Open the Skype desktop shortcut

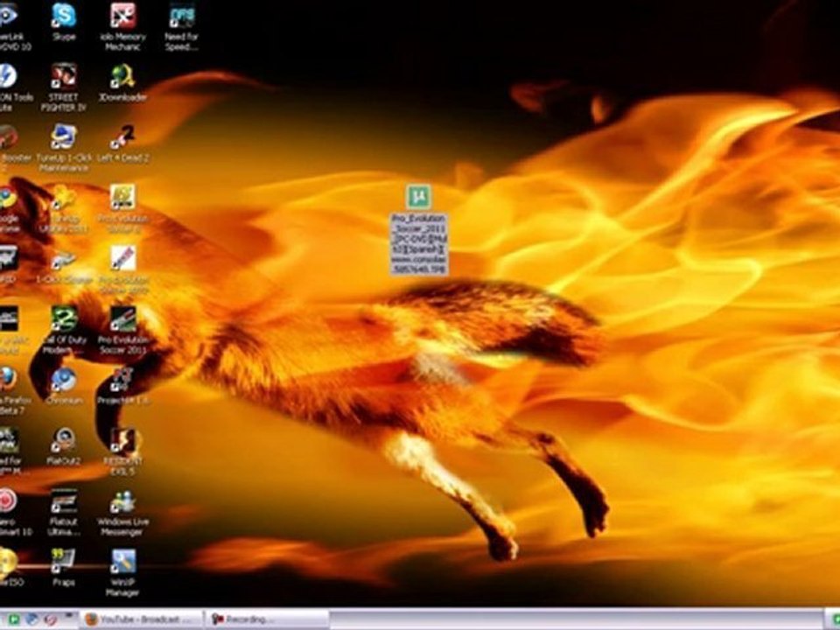(x=64, y=21)
